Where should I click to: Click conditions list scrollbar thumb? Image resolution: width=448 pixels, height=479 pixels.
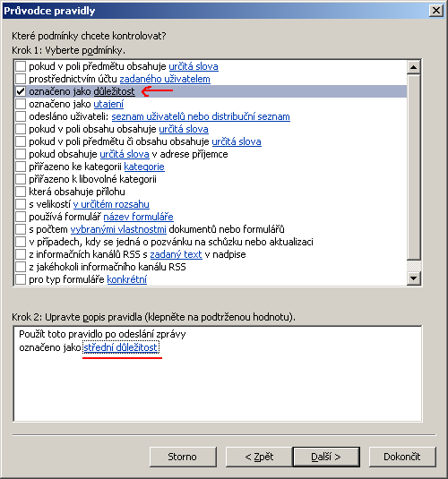(x=414, y=167)
